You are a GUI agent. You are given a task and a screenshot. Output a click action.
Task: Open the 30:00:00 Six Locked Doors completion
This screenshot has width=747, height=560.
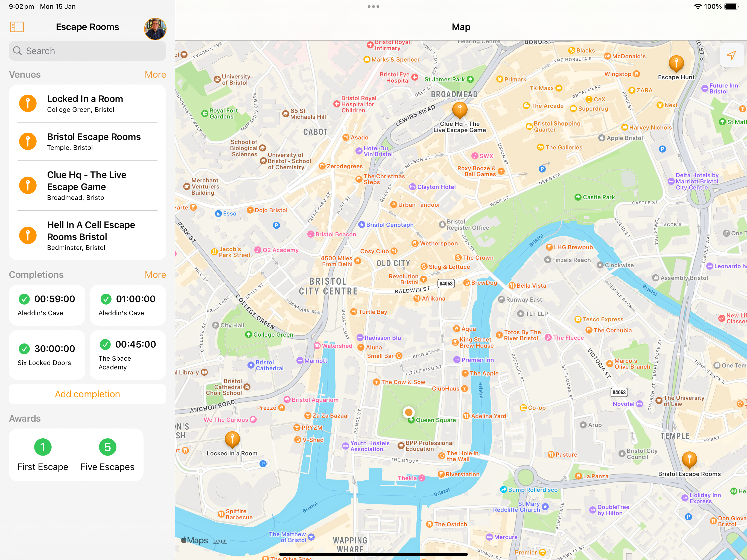pos(47,355)
